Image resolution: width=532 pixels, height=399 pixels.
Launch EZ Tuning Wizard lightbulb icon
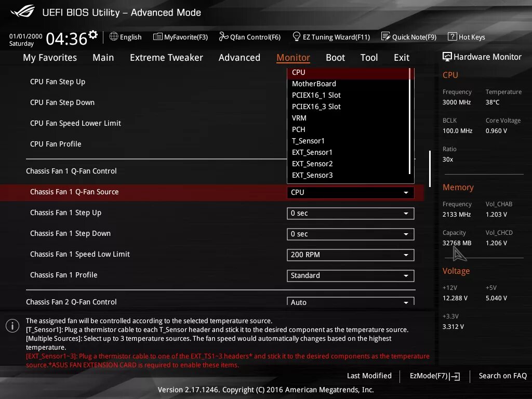point(297,36)
